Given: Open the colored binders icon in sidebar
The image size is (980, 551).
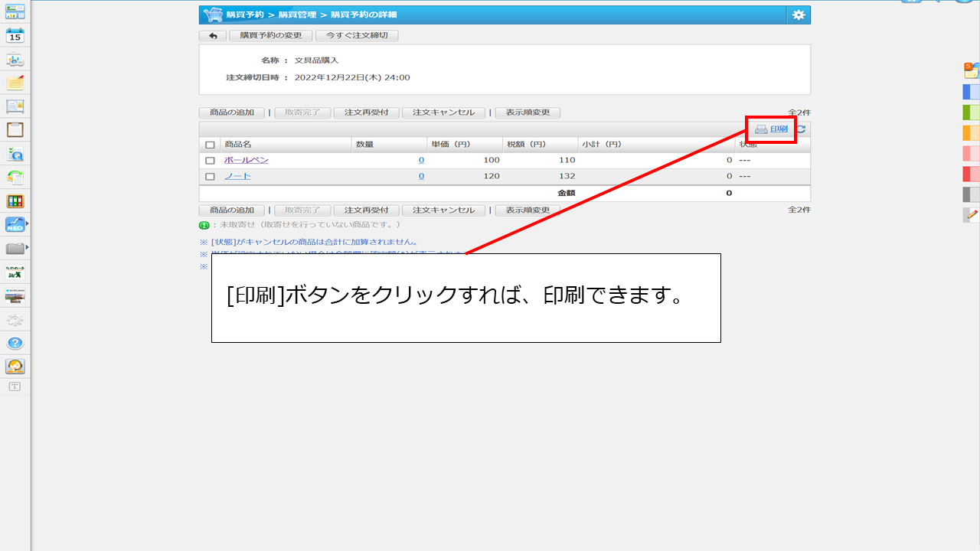Looking at the screenshot, I should [15, 201].
